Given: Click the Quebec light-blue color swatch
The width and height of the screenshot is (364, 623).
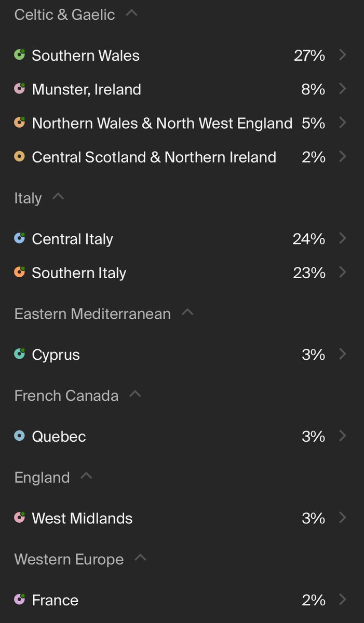Looking at the screenshot, I should click(20, 436).
